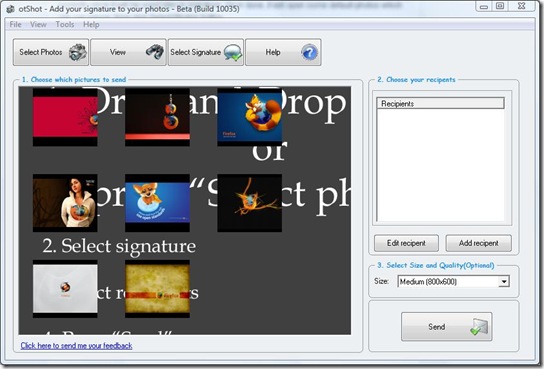Click the envelope checkmark icon on Send
This screenshot has height=369, width=544.
[479, 327]
